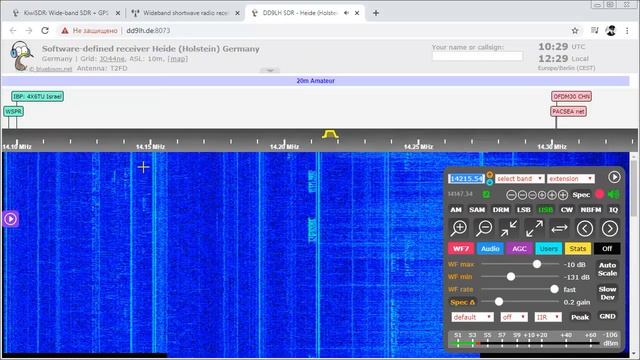Click the Slow Dev button

607,293
